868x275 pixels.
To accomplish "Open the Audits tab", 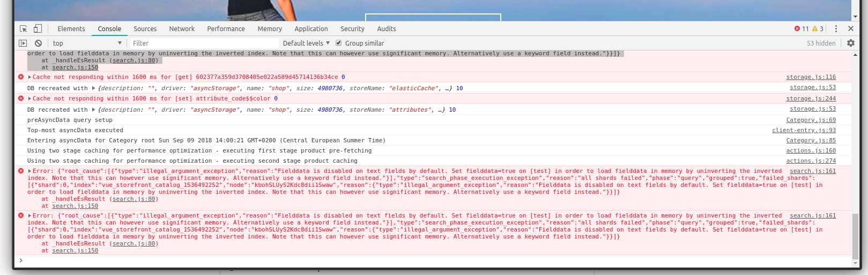I will coord(387,28).
